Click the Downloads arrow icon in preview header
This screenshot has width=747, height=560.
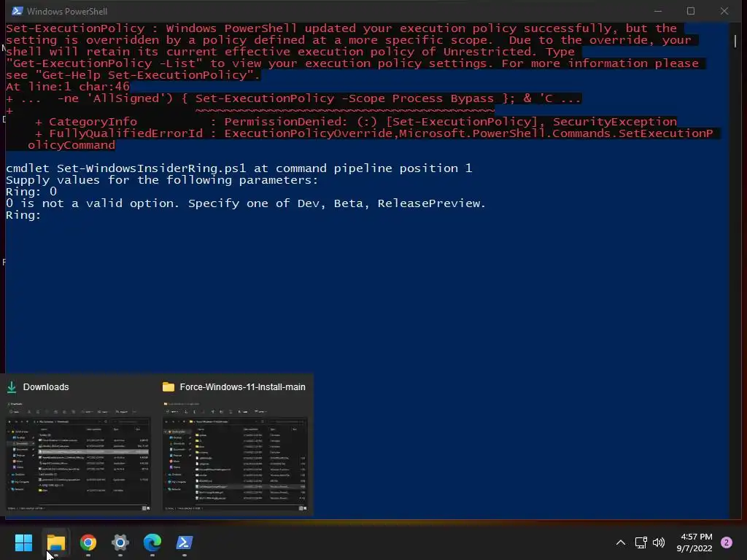coord(12,387)
